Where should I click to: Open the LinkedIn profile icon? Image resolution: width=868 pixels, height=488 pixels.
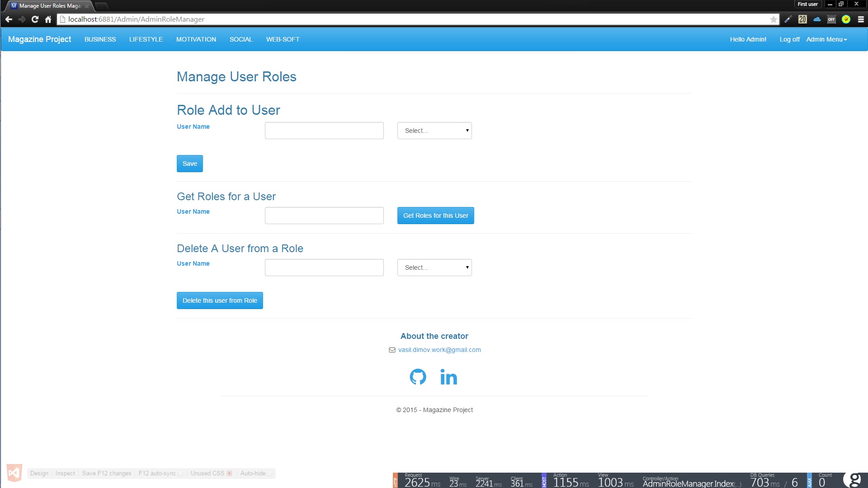(x=448, y=377)
